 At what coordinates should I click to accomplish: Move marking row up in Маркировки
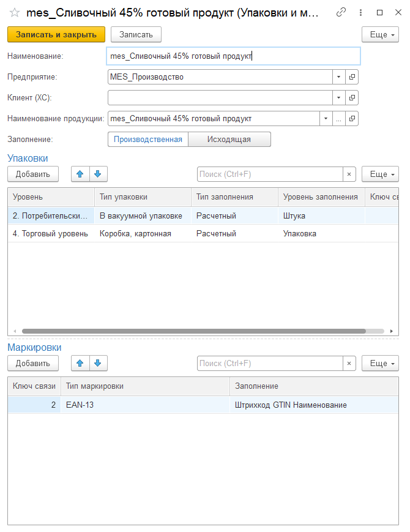(x=80, y=364)
